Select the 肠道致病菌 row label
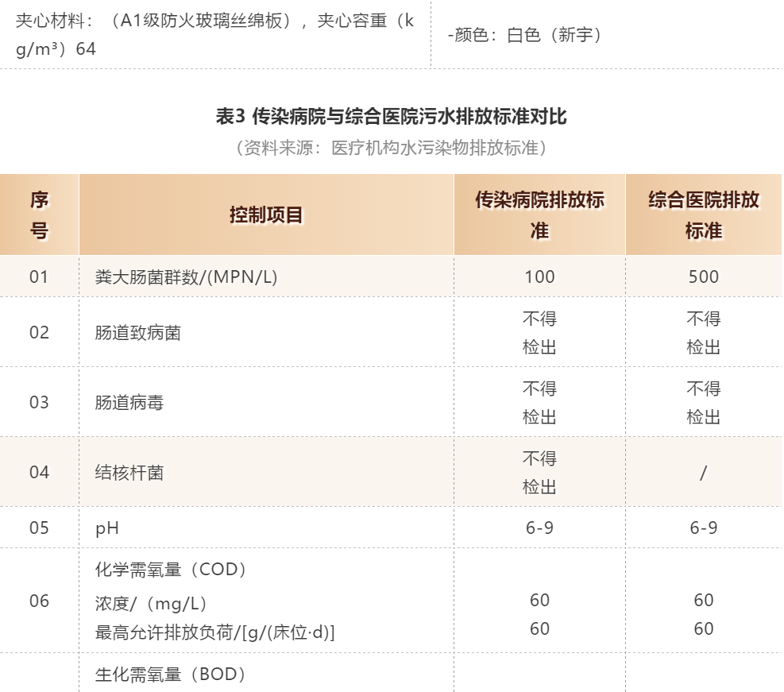784x692 pixels. 137,333
